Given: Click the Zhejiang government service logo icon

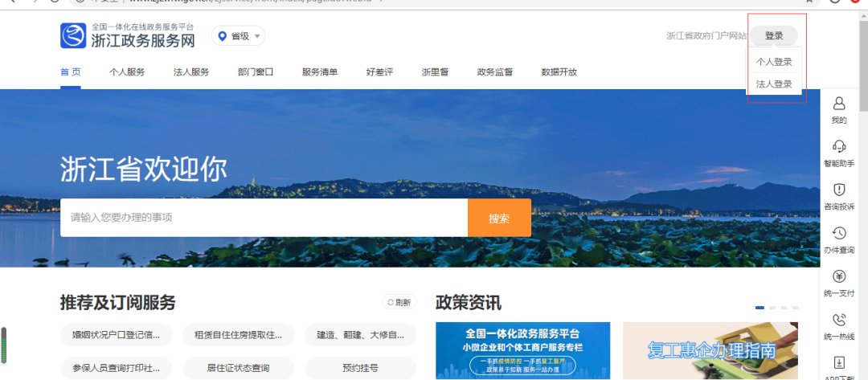Looking at the screenshot, I should tap(73, 35).
